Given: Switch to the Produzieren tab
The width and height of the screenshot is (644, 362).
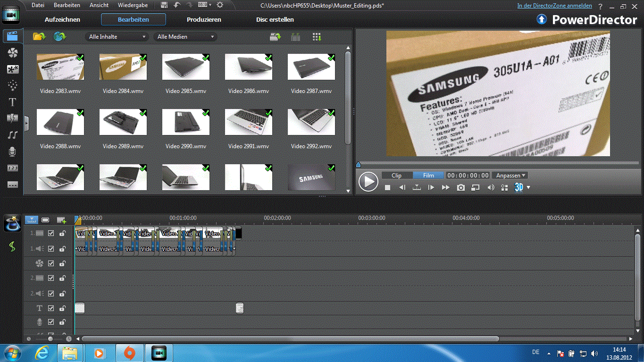Looking at the screenshot, I should [204, 19].
